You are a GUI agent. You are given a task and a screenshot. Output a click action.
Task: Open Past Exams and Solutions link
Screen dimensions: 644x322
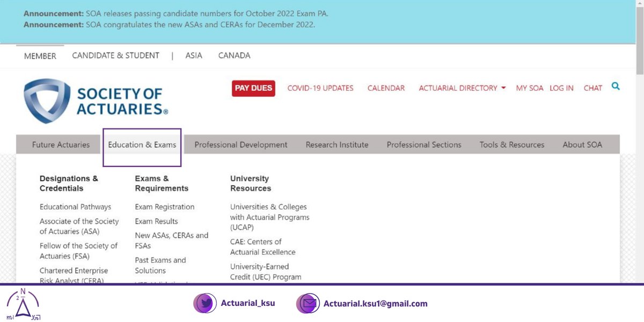click(x=160, y=265)
